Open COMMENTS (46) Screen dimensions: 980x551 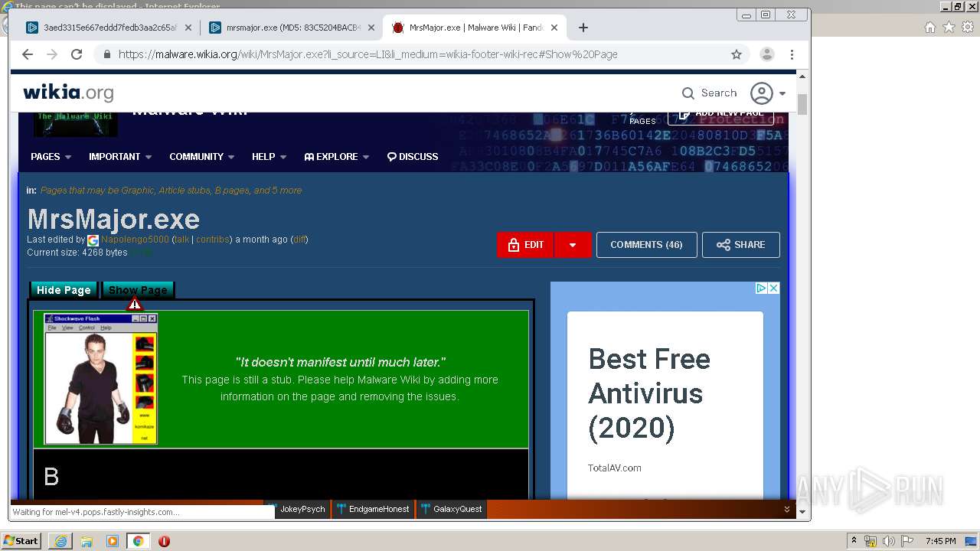coord(646,245)
